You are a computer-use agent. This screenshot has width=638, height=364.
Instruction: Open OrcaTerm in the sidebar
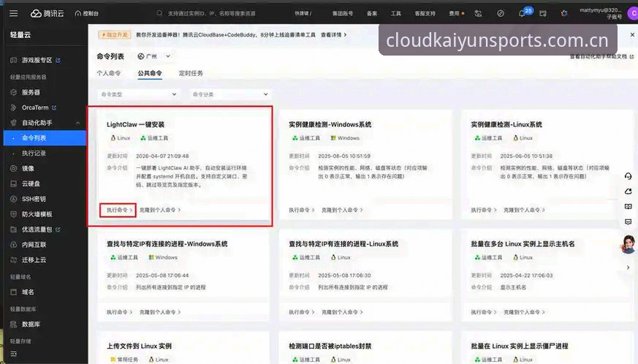(35, 107)
